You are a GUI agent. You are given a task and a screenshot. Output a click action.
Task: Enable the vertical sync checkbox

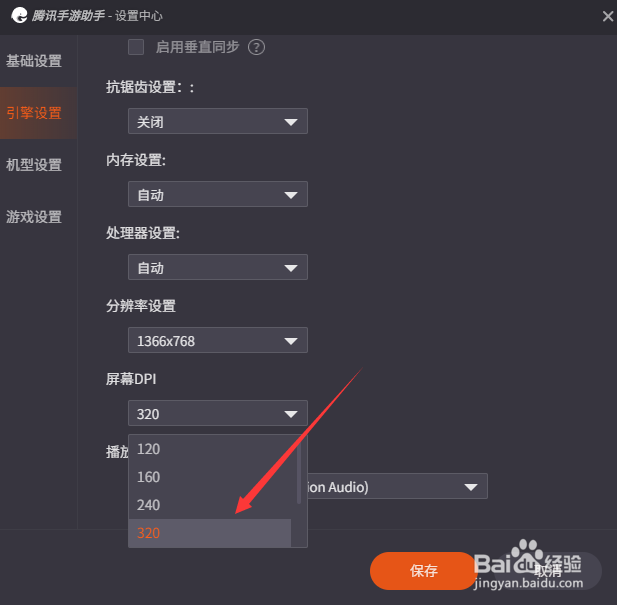pyautogui.click(x=136, y=47)
